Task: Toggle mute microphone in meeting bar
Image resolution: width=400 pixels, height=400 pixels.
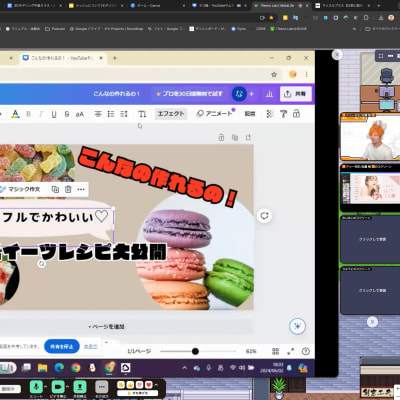Action: (36, 387)
